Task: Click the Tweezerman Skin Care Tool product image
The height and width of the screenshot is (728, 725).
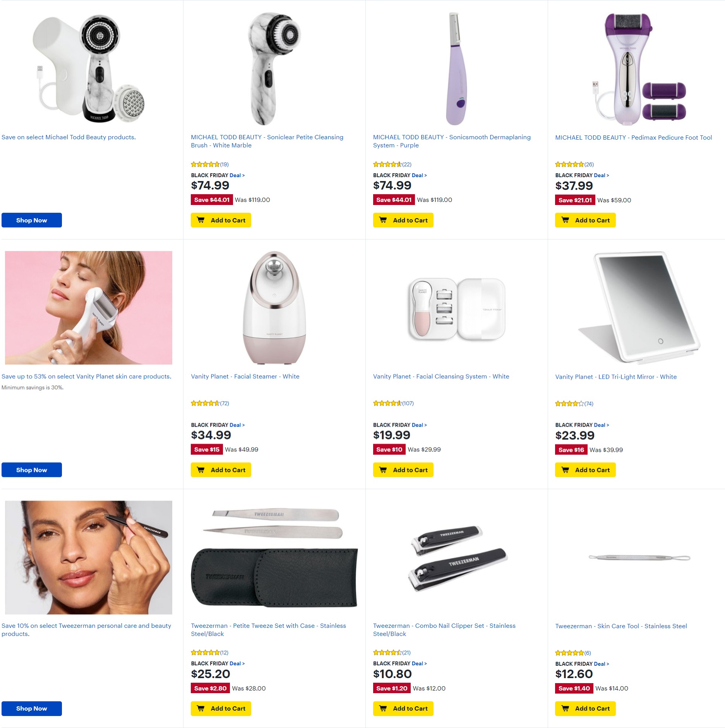Action: tap(639, 557)
